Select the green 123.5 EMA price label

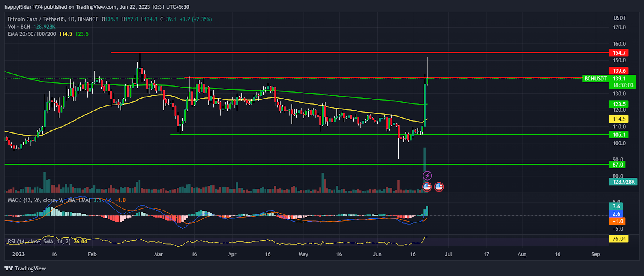[x=619, y=104]
